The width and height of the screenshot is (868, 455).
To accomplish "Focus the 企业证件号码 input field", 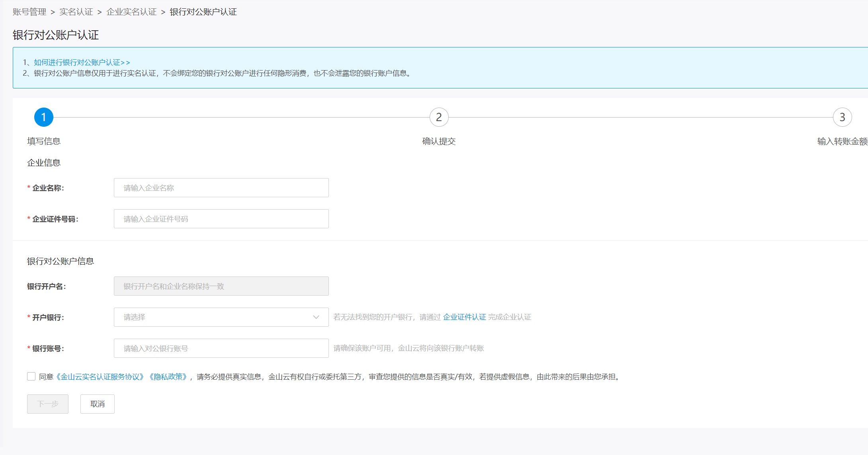I will coord(221,219).
